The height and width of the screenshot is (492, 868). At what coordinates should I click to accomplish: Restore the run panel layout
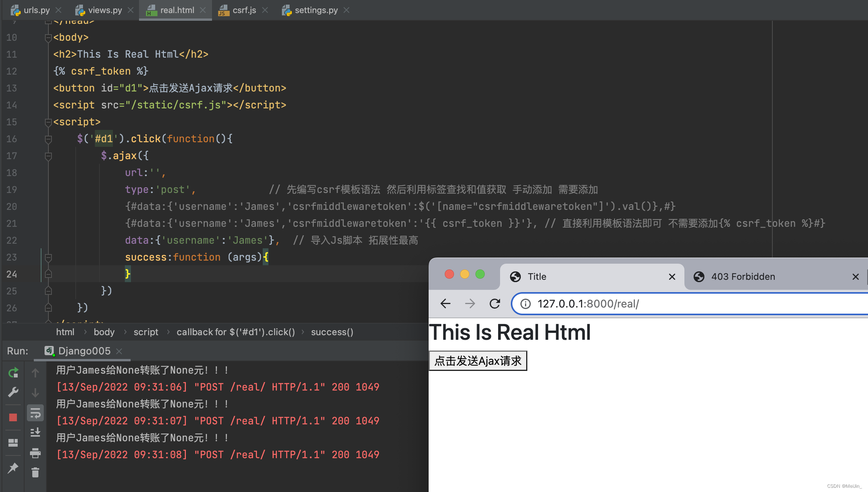click(x=13, y=443)
